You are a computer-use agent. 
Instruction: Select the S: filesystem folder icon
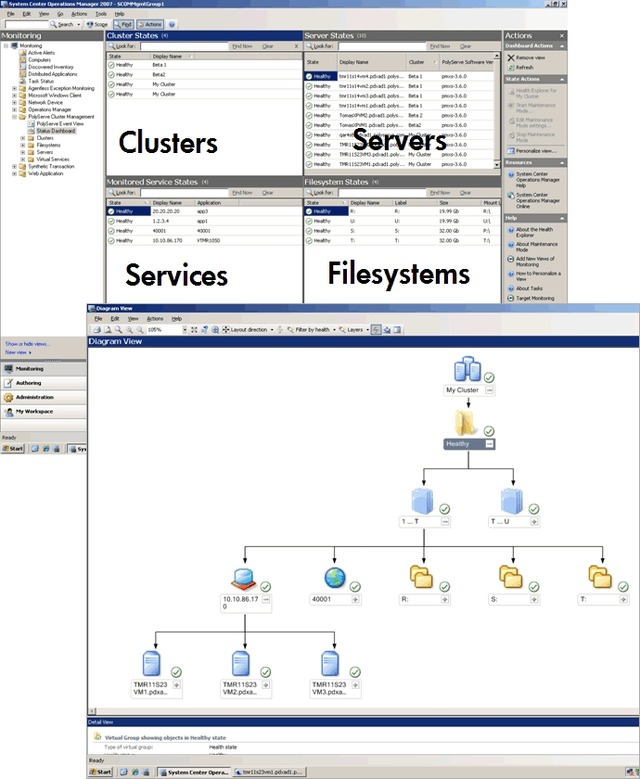click(x=511, y=577)
